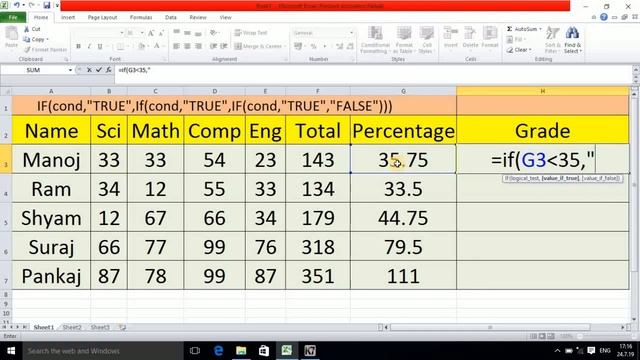Open Format as Table gallery

404,40
